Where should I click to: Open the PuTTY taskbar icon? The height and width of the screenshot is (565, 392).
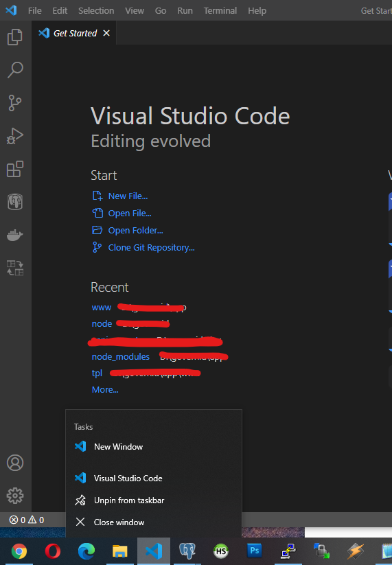tap(288, 551)
